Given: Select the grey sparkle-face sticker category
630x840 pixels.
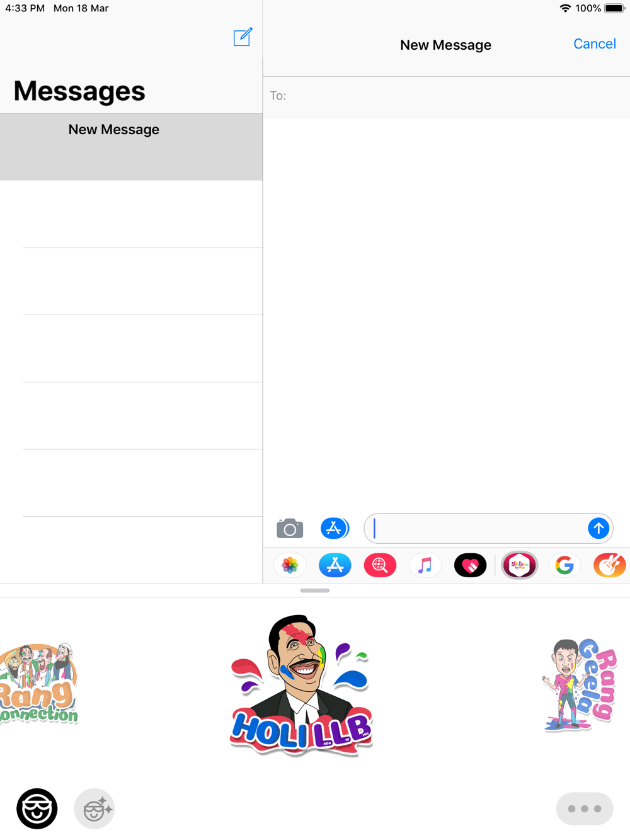Looking at the screenshot, I should click(x=94, y=808).
